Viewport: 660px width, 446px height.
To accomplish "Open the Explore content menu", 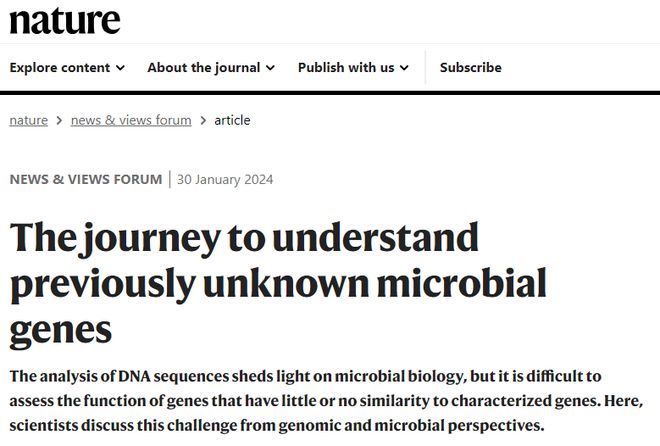I will (x=59, y=68).
